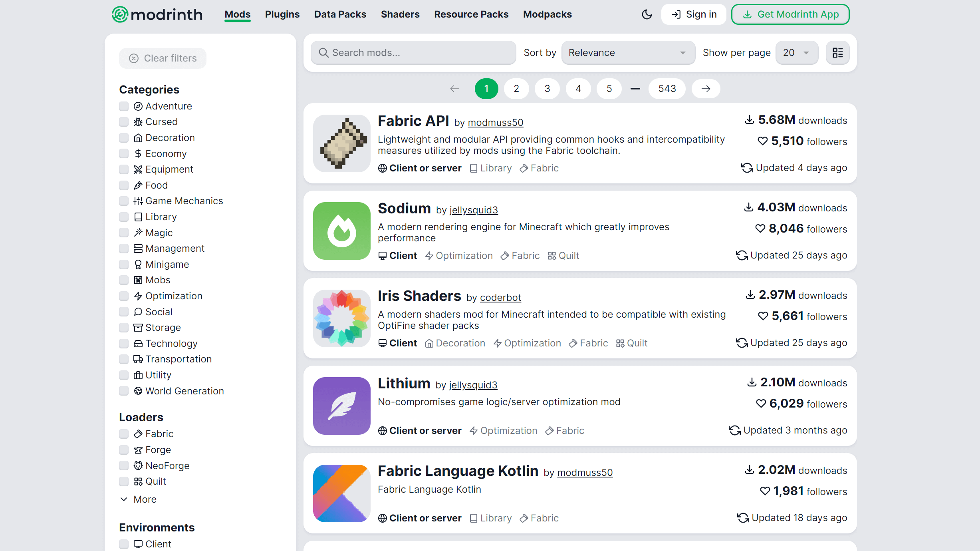This screenshot has height=551, width=980.
Task: Open the Show per page 20 dropdown
Action: tap(796, 52)
